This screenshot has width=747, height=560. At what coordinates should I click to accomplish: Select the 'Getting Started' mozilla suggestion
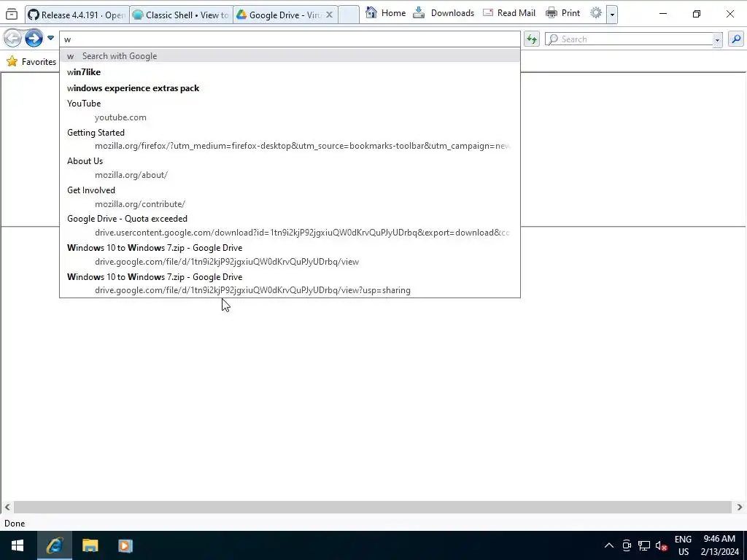(x=290, y=139)
